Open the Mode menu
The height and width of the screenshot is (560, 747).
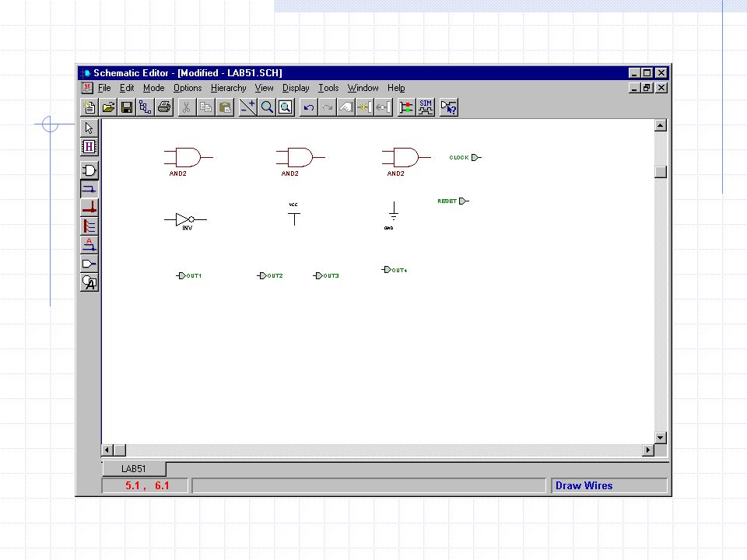(x=153, y=88)
